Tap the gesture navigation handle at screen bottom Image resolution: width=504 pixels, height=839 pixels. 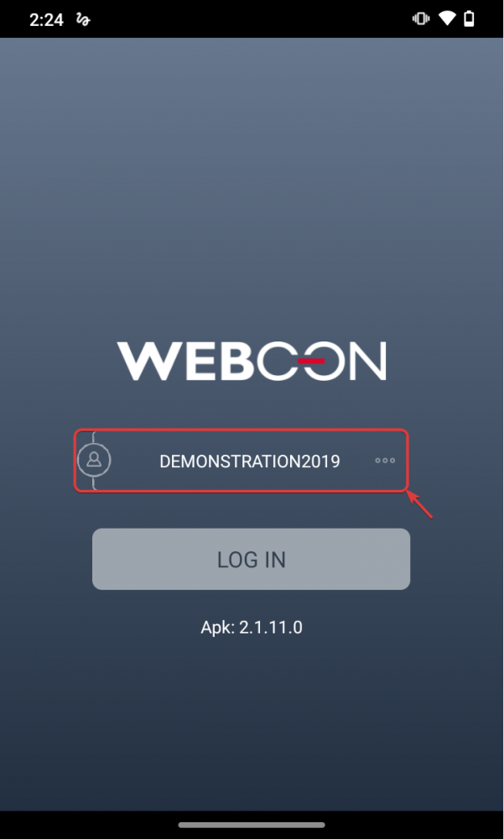(x=252, y=825)
